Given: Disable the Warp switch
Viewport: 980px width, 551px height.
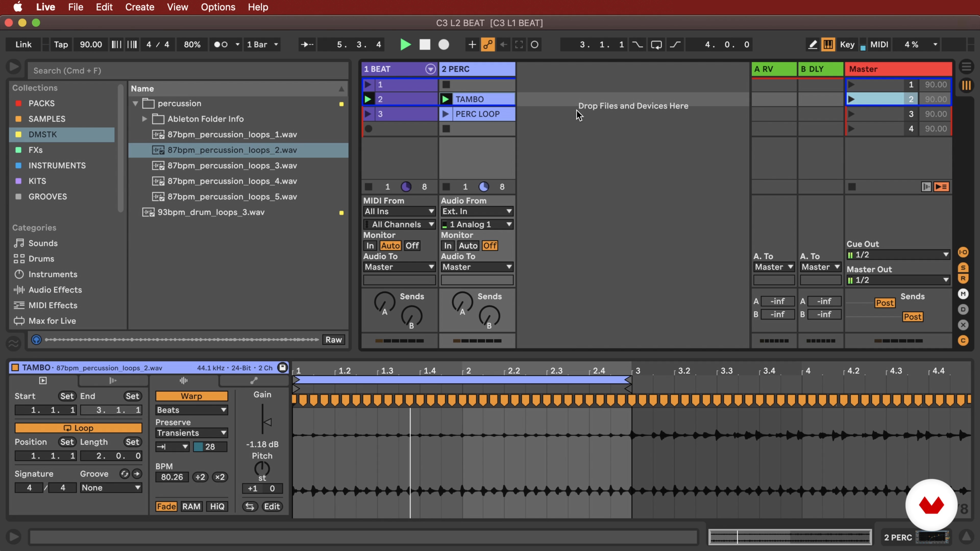Looking at the screenshot, I should 191,396.
